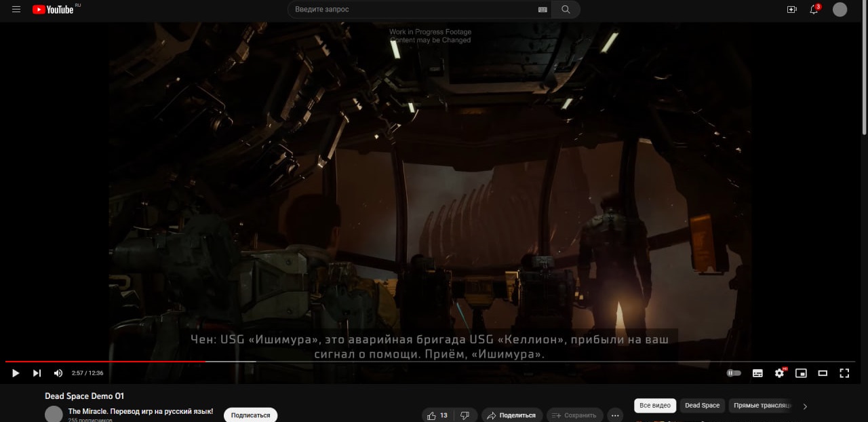The height and width of the screenshot is (422, 868).
Task: Open the notifications bell
Action: (x=814, y=9)
